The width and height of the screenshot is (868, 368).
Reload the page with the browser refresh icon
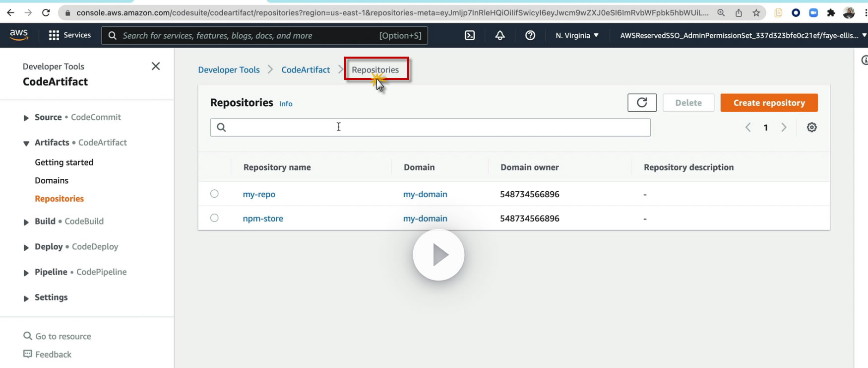[46, 13]
